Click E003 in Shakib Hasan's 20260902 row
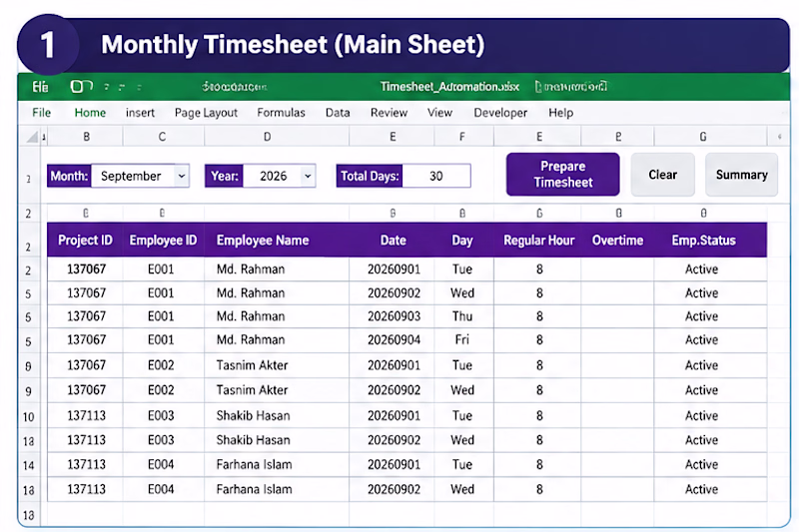The width and height of the screenshot is (799, 532). point(161,440)
